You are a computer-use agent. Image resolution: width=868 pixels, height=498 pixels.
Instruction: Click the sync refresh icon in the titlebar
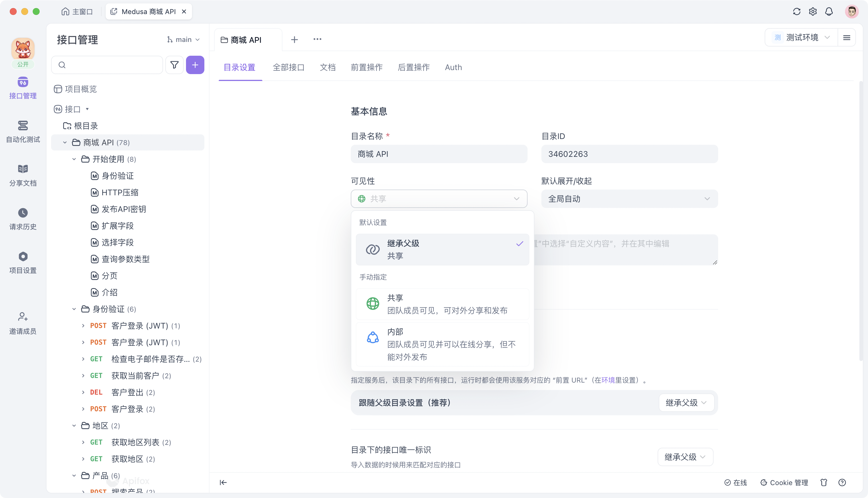pos(797,11)
